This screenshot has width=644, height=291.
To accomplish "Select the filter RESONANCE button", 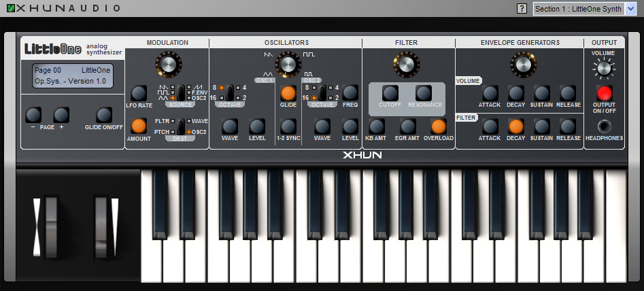I will tap(424, 93).
